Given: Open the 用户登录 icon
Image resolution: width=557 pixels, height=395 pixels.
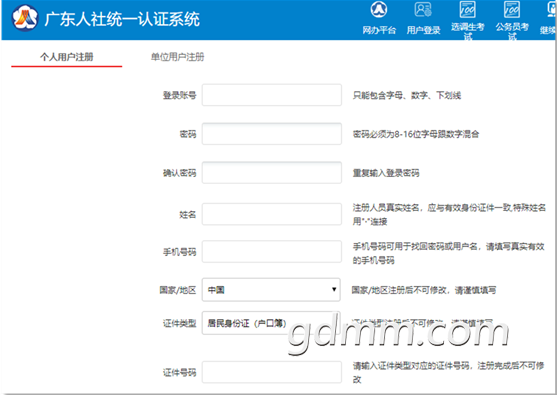Looking at the screenshot, I should [423, 10].
